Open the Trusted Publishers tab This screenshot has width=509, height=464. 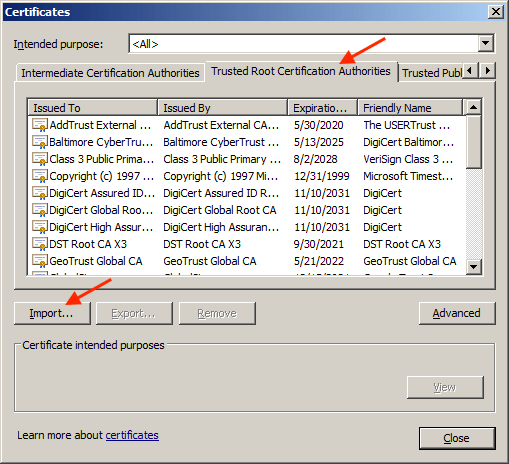431,73
